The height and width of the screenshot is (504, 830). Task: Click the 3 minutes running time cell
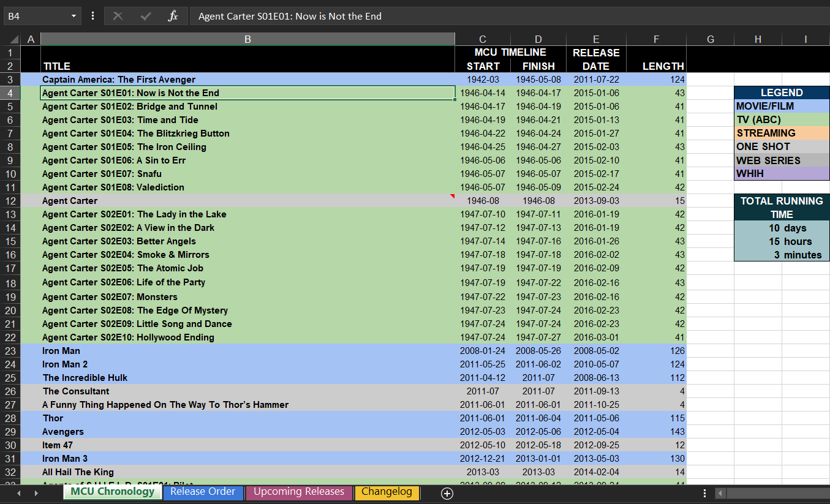(782, 255)
